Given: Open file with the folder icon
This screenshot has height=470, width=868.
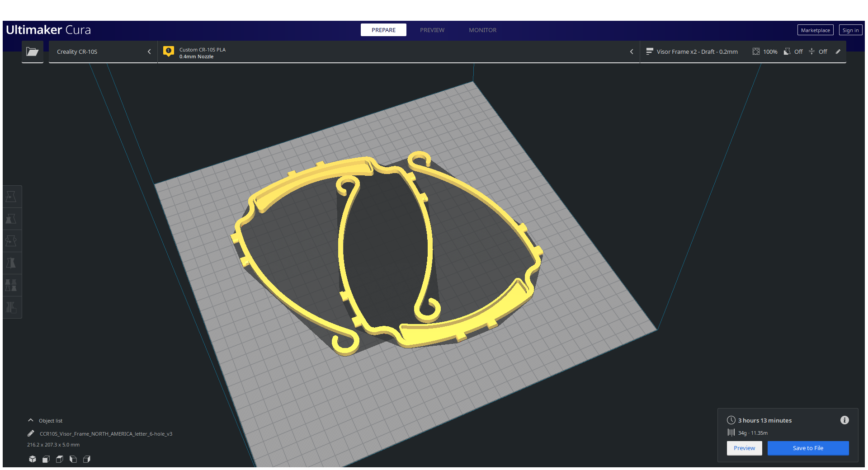Looking at the screenshot, I should coord(32,52).
